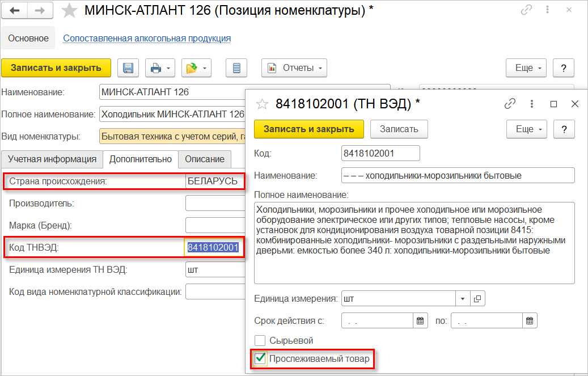Screen dimensions: 588x376
Task: Go back with the left arrow button
Action: [15, 11]
